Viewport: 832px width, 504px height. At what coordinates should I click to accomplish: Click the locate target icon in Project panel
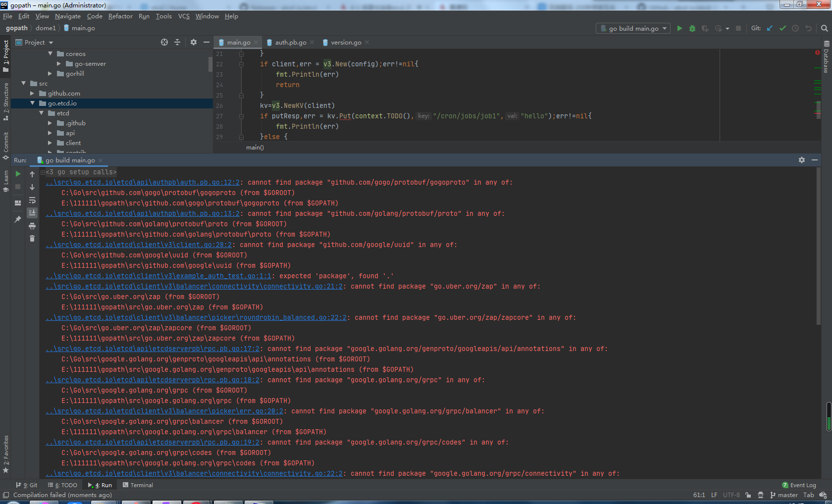(164, 43)
